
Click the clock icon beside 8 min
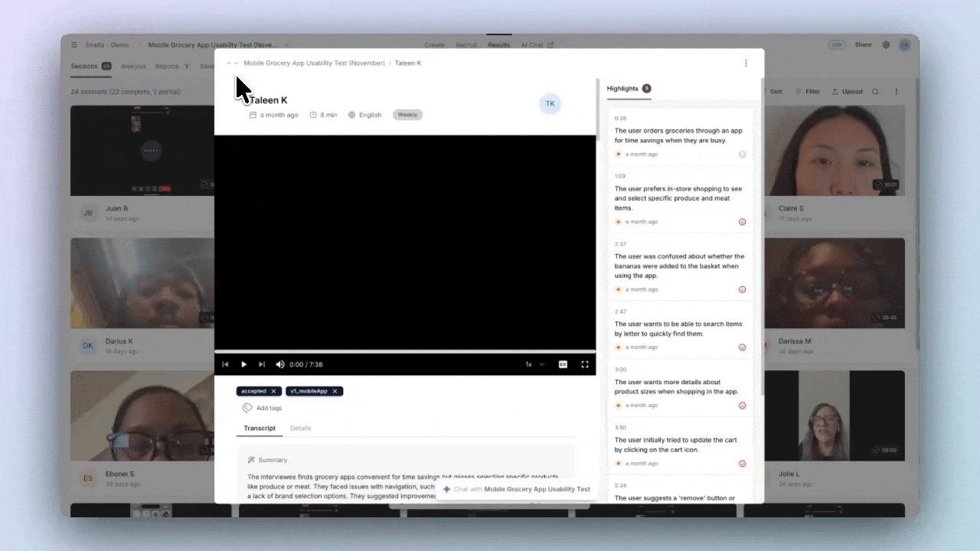313,115
